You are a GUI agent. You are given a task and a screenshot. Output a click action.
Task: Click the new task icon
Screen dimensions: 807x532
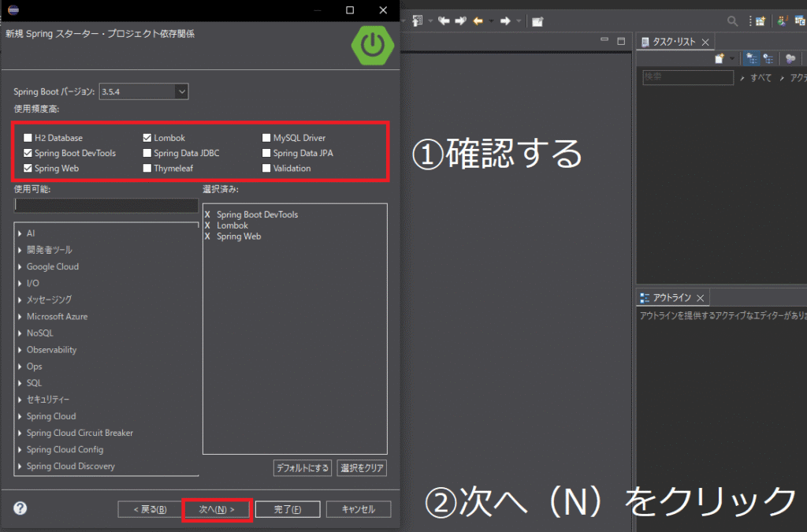pos(720,58)
